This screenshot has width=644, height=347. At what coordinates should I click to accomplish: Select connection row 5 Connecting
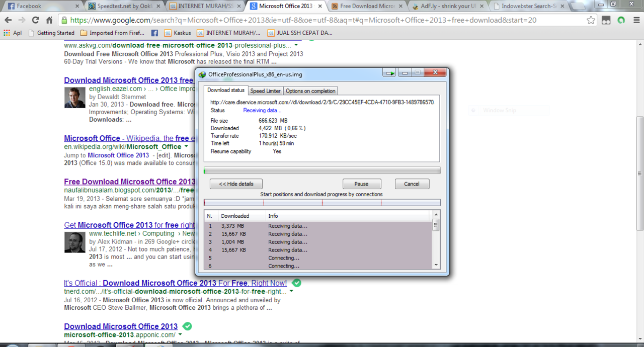318,258
